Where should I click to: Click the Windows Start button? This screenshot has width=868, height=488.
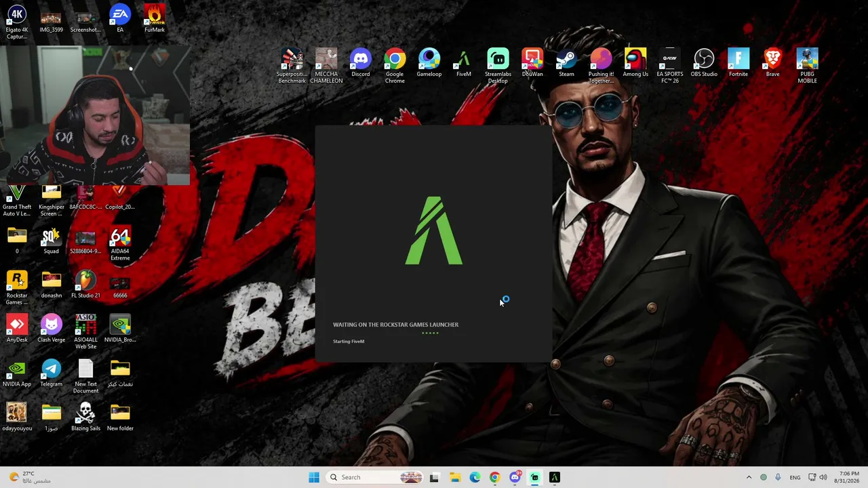point(314,477)
